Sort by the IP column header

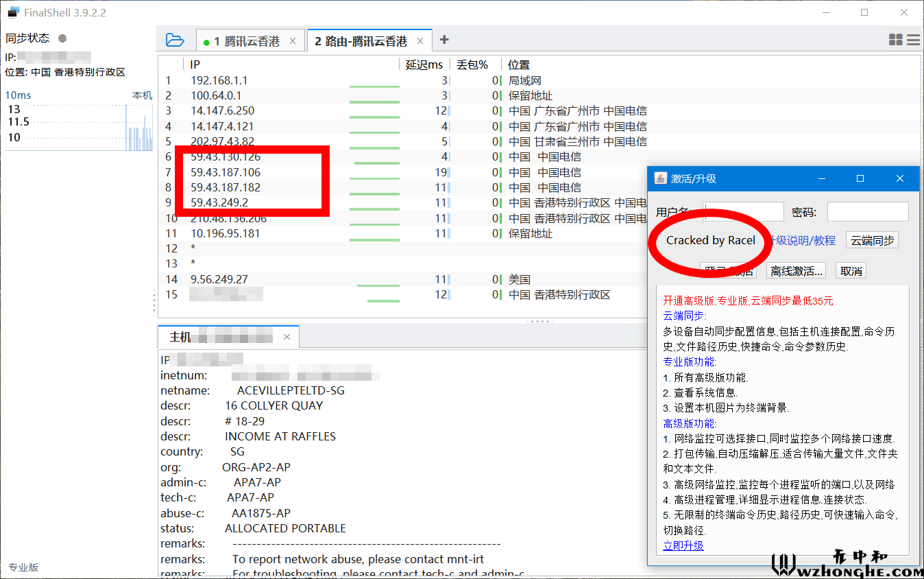click(x=293, y=64)
